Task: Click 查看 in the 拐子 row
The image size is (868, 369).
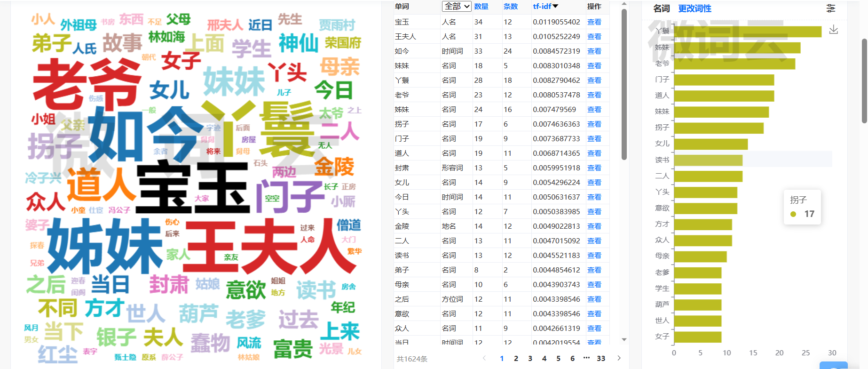Action: click(x=594, y=124)
